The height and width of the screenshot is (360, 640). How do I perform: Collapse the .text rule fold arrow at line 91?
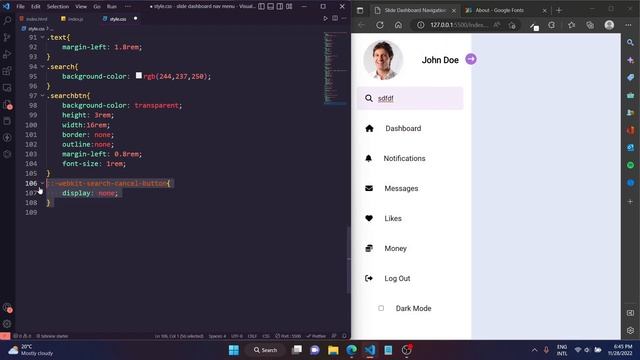tap(42, 37)
